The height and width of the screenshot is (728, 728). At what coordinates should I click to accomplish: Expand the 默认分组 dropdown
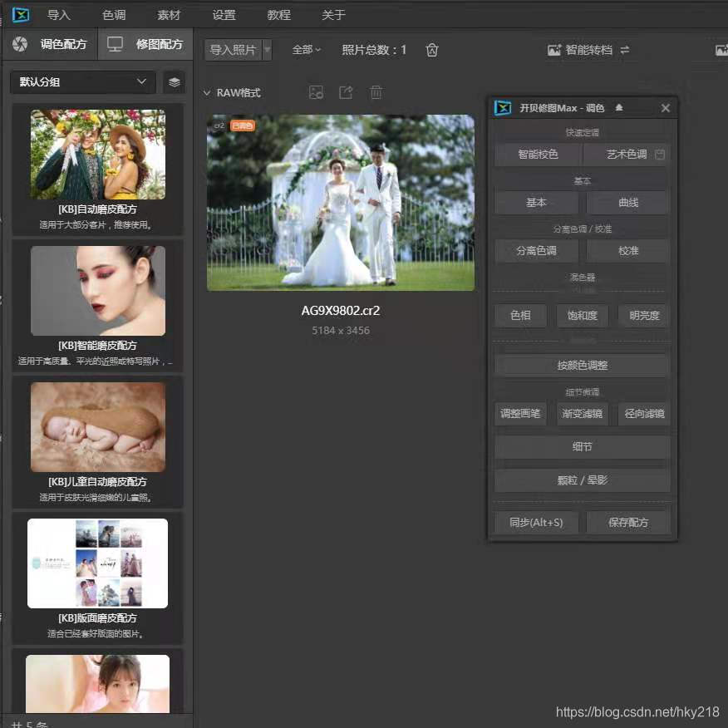(82, 82)
